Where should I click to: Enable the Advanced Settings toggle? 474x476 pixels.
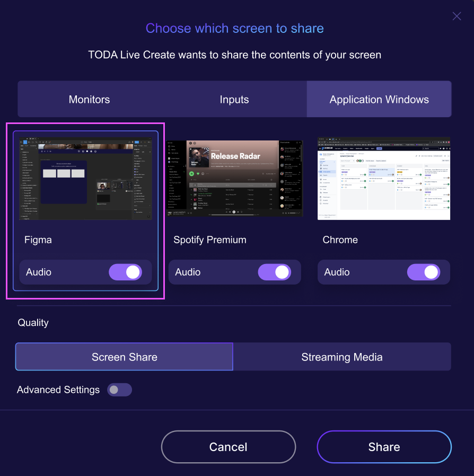tap(119, 390)
